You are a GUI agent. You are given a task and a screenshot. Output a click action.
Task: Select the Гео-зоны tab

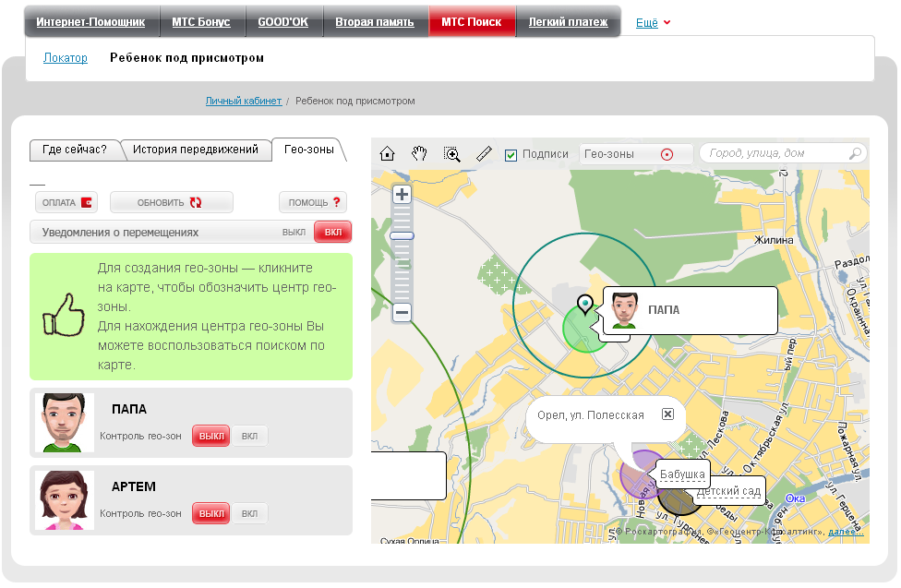[x=309, y=150]
